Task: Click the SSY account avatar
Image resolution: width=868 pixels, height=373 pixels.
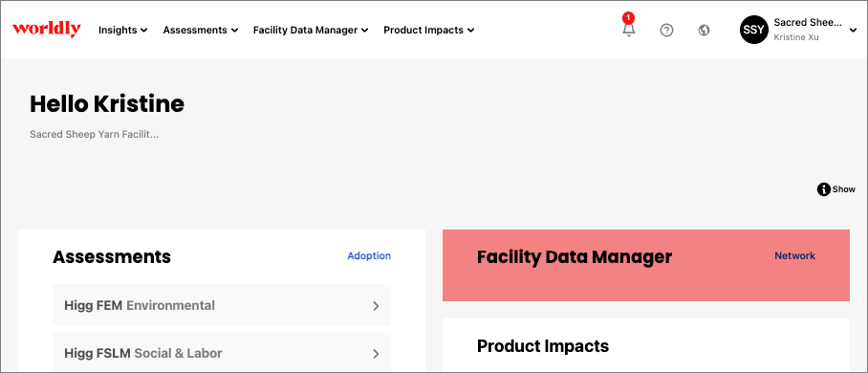Action: coord(753,30)
